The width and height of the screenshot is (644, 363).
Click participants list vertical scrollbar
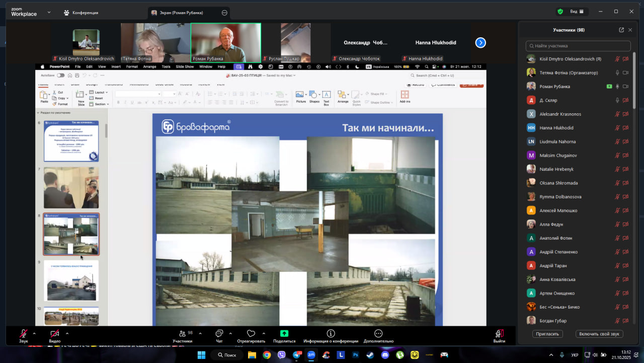coord(634,81)
